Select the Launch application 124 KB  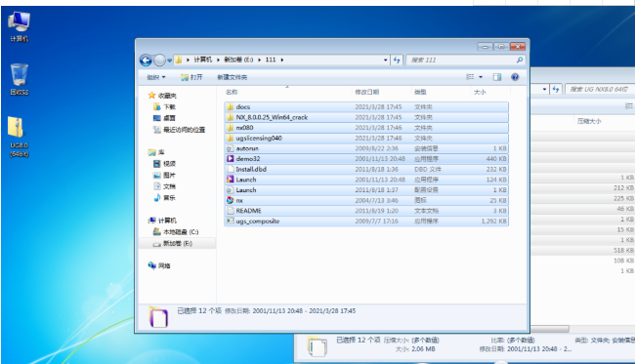(x=366, y=180)
